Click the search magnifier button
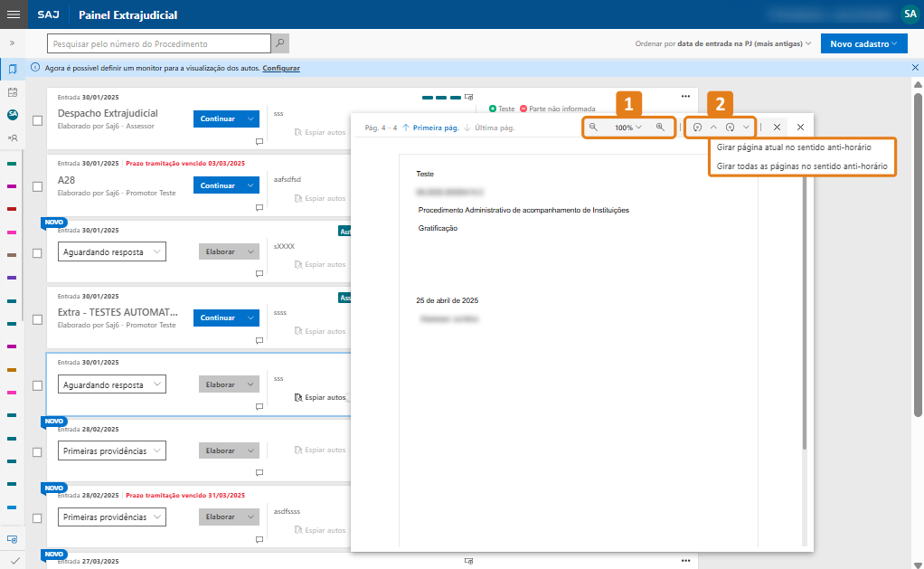 click(280, 43)
